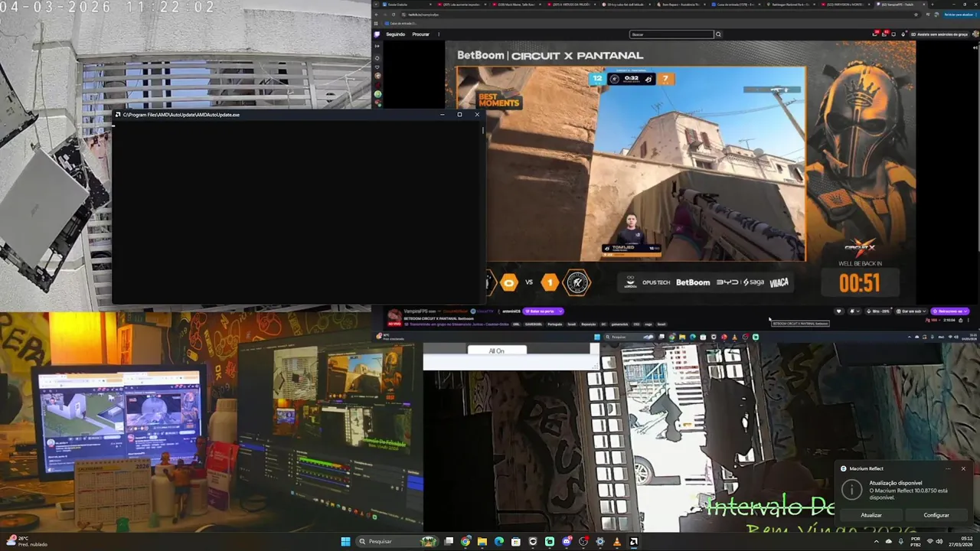Screen dimensions: 980x551
Task: Click Assista sem anúncios de graça
Action: (941, 34)
